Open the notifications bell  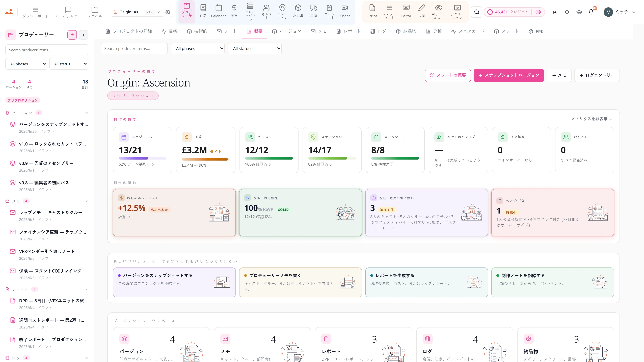point(591,12)
